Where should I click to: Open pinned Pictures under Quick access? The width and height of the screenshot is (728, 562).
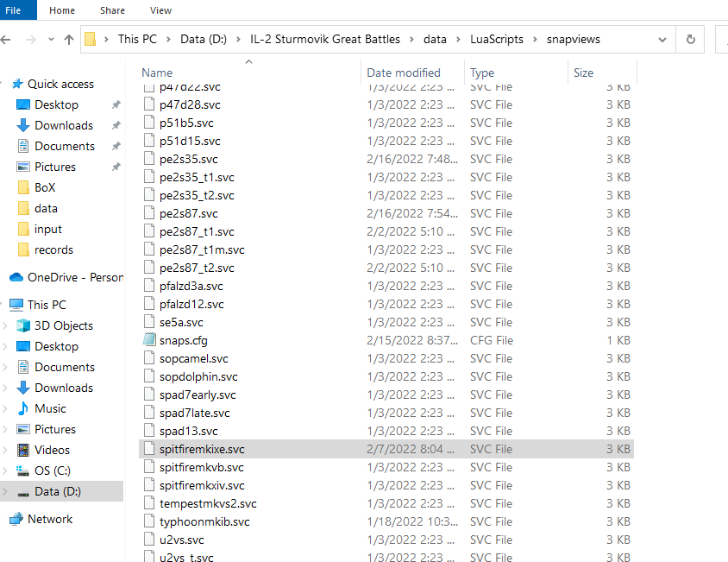coord(55,167)
